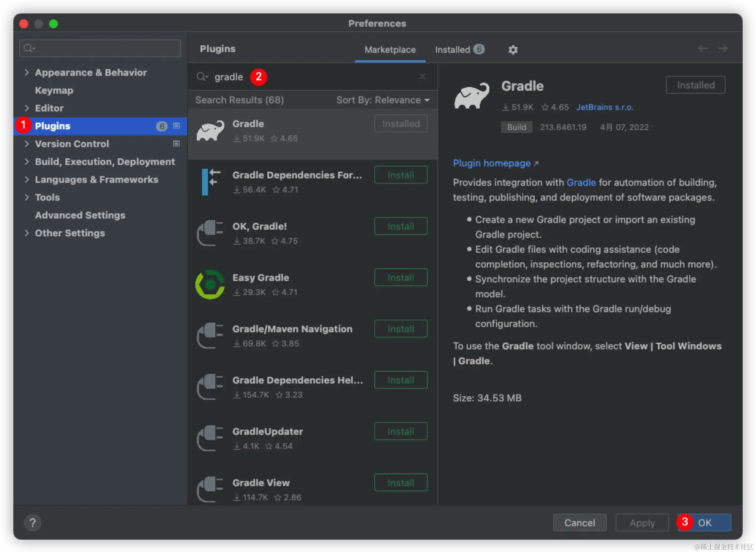The image size is (756, 553).
Task: Click the help question mark button
Action: (x=33, y=523)
